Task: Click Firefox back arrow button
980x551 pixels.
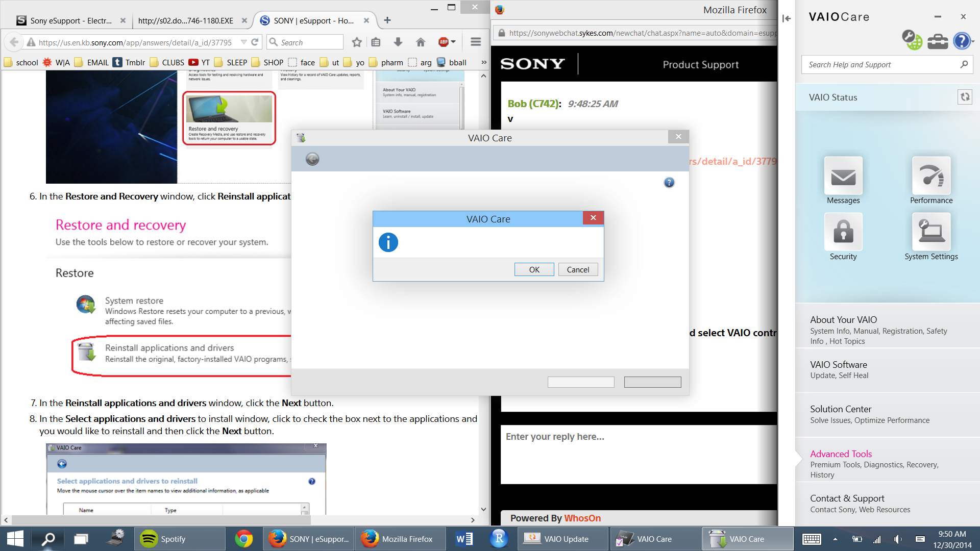Action: point(14,42)
